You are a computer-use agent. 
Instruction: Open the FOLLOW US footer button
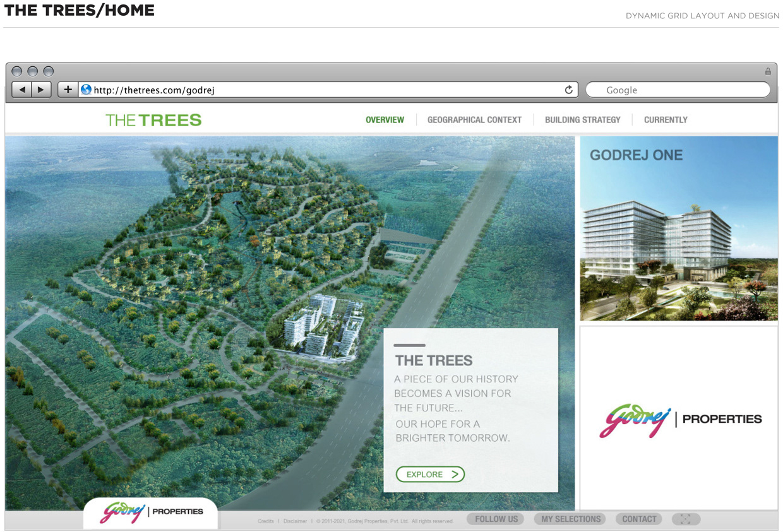(496, 519)
